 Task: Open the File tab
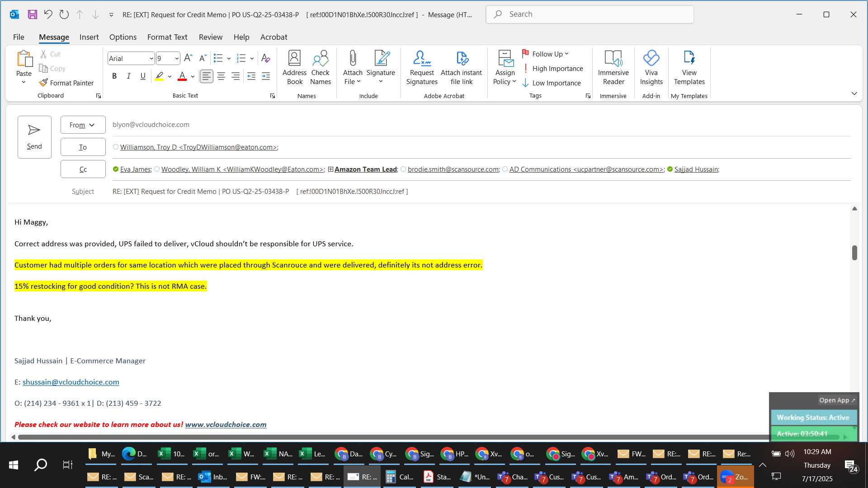pos(19,37)
